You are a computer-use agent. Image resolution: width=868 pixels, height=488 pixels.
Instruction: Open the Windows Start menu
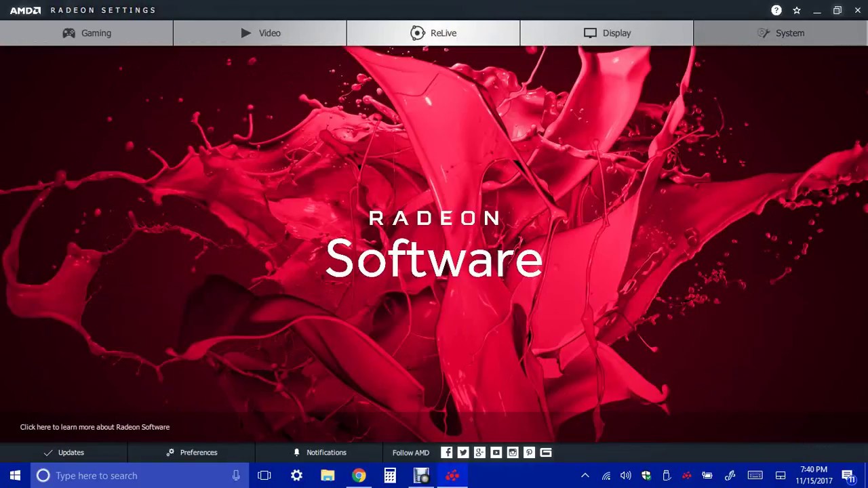15,475
